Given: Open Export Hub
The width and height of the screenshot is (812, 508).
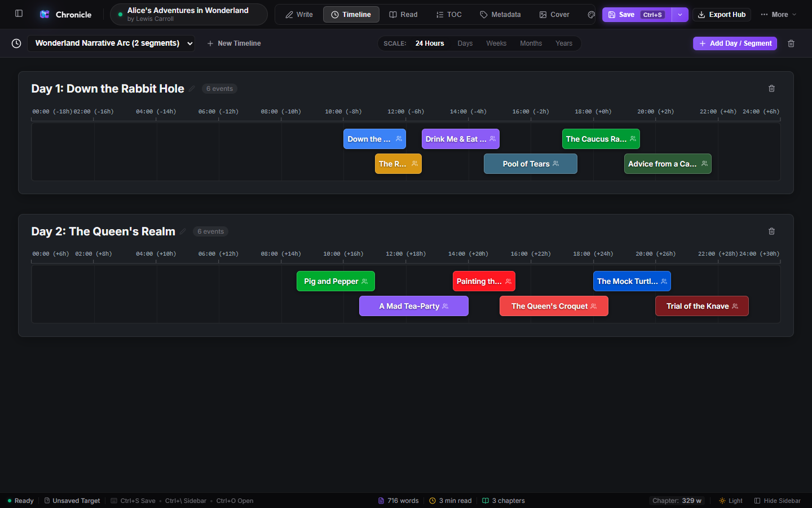Looking at the screenshot, I should pos(722,15).
